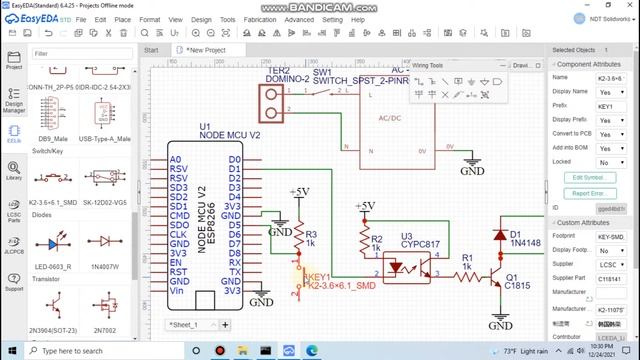Select the GND net flag wiring tool
640x360 pixels.
pos(471,82)
